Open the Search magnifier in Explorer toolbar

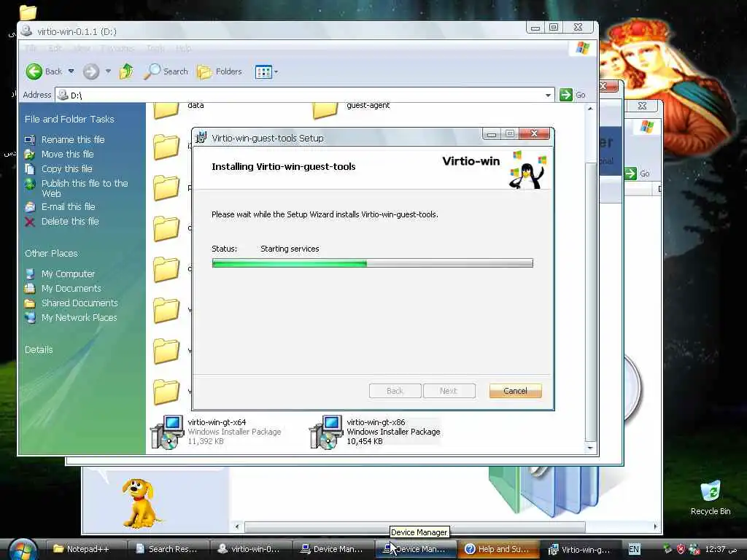tap(152, 71)
